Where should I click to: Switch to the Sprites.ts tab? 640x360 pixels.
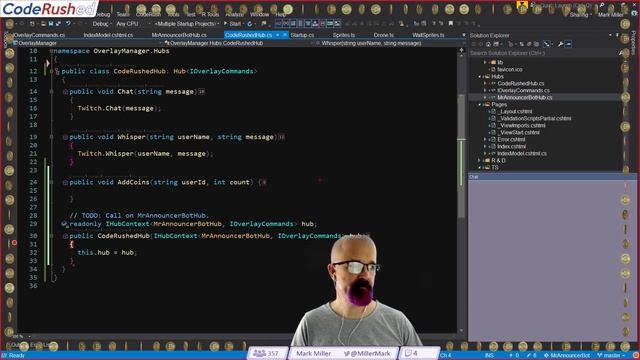(x=344, y=35)
